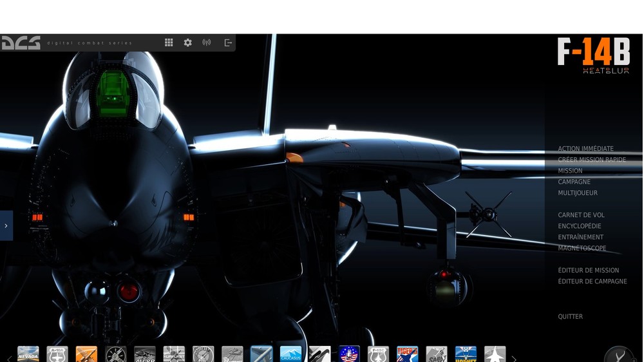This screenshot has width=644, height=362.
Task: Open Créer Mission Rapide
Action: 592,160
